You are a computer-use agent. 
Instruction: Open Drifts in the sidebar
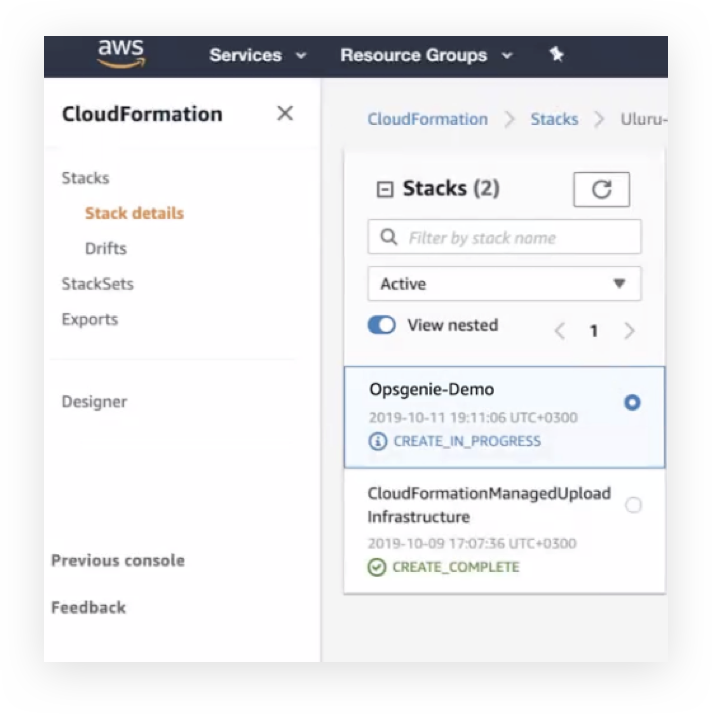point(106,248)
